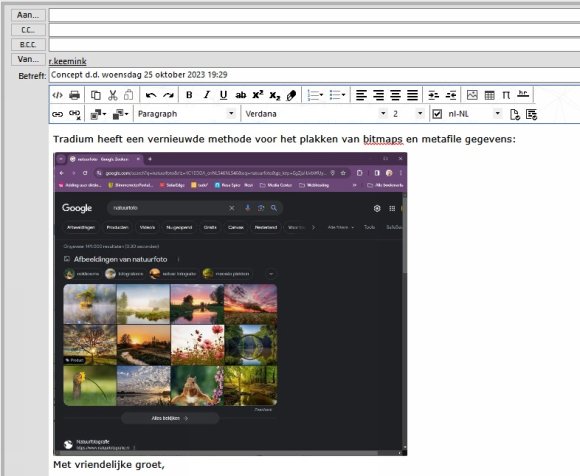Screen dimensions: 580x476
Task: Click the Van... sender button
Action: 28,59
